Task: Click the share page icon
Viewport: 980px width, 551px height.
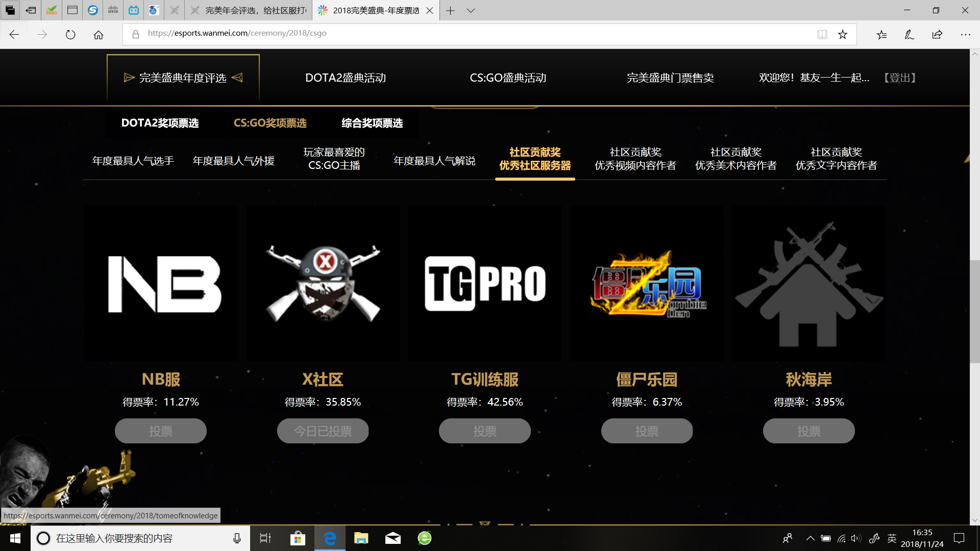Action: coord(937,35)
